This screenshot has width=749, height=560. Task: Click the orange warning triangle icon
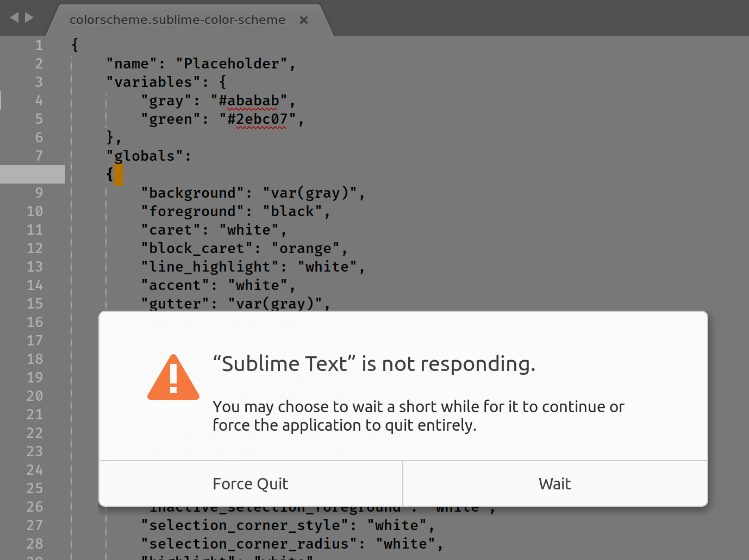pos(173,378)
